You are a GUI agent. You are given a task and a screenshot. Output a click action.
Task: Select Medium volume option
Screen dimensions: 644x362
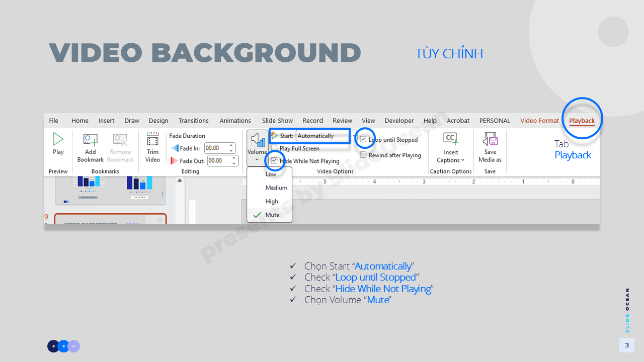tap(270, 188)
